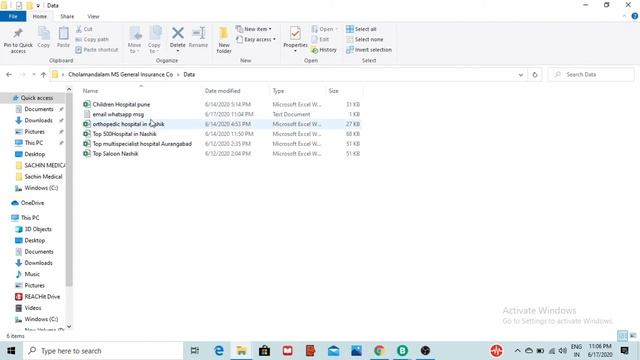This screenshot has width=640, height=360.
Task: Open Properties from ribbon
Action: [295, 39]
